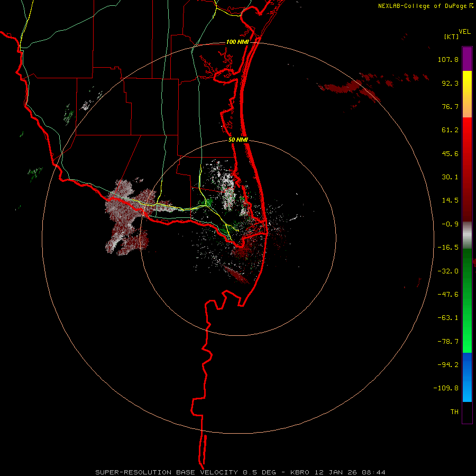Click the -47.6 velocity scale value
Viewport: 476px width, 476px height.
click(448, 295)
